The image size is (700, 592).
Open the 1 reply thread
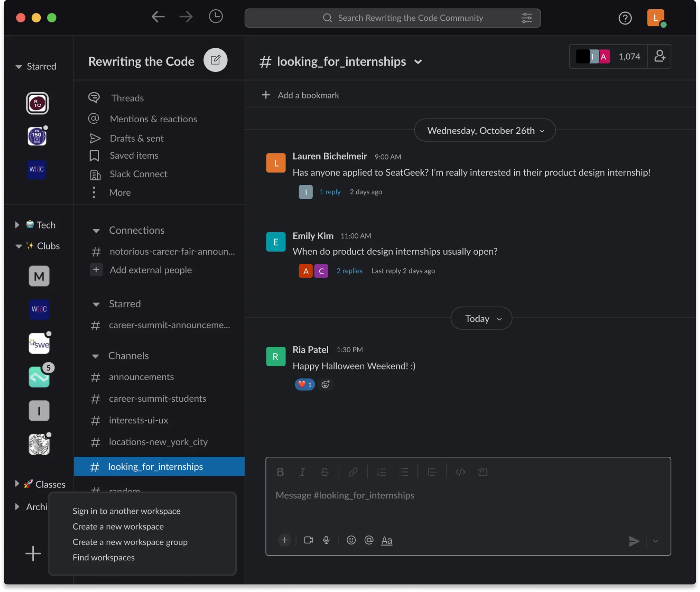click(330, 192)
